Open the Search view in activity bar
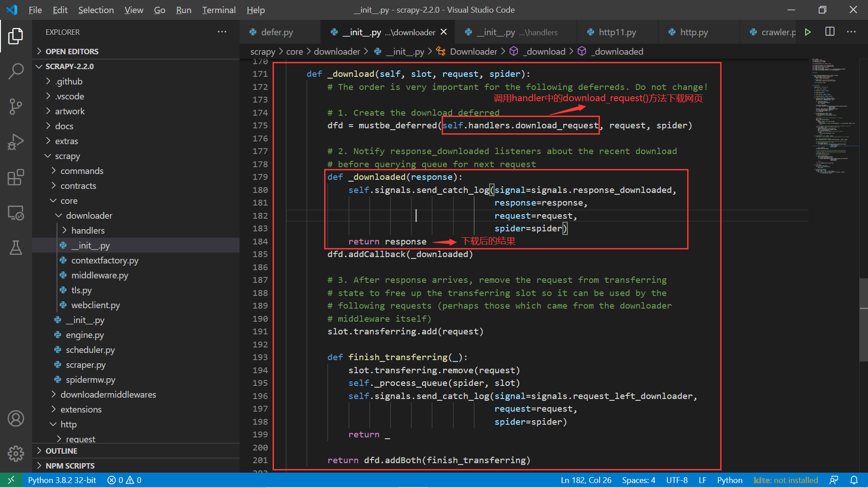Screen dimensions: 868x488 tap(16, 71)
